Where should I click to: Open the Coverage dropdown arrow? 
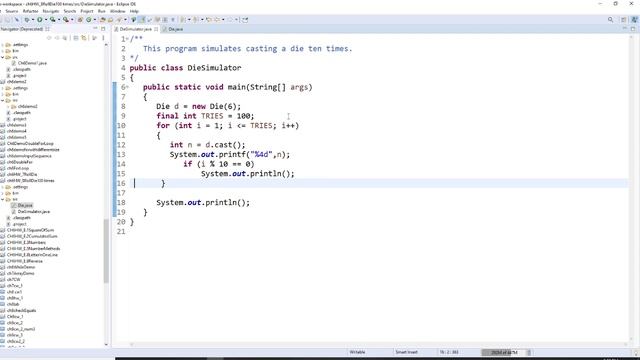(x=59, y=20)
